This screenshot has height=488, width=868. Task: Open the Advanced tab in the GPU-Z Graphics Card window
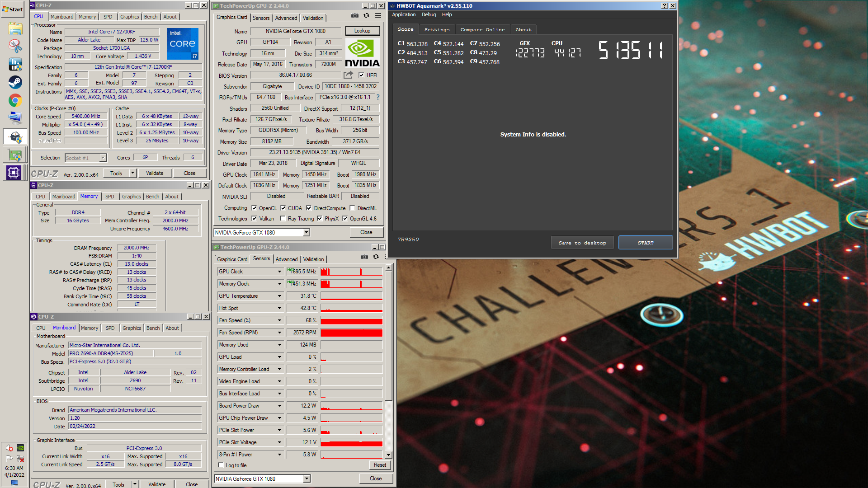pyautogui.click(x=286, y=18)
